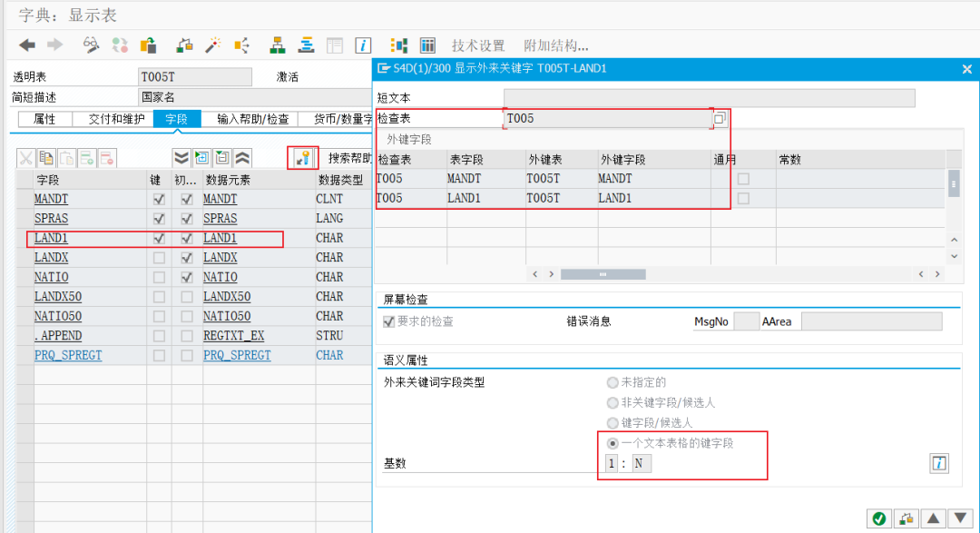This screenshot has width=980, height=533.
Task: Switch to the '货币/数量字' tab
Action: (336, 119)
